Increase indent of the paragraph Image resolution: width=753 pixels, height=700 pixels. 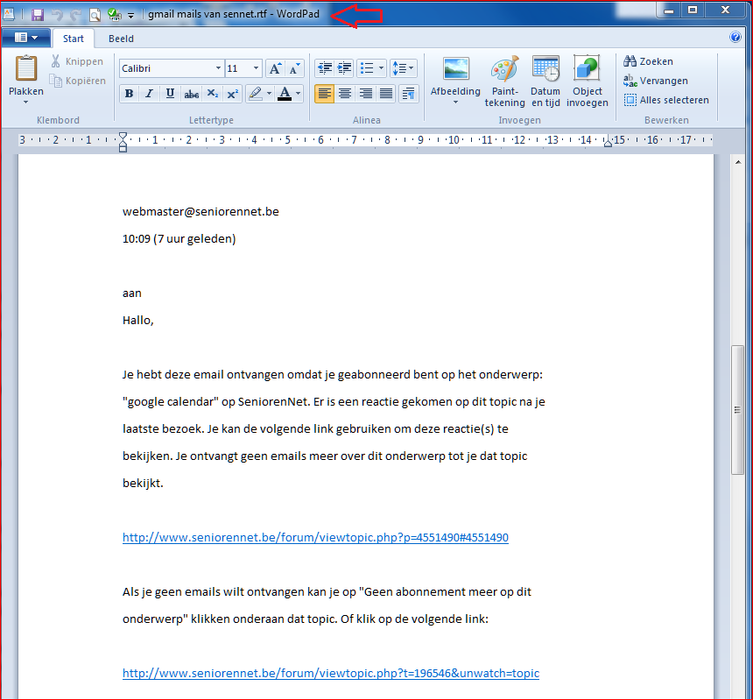pos(344,68)
